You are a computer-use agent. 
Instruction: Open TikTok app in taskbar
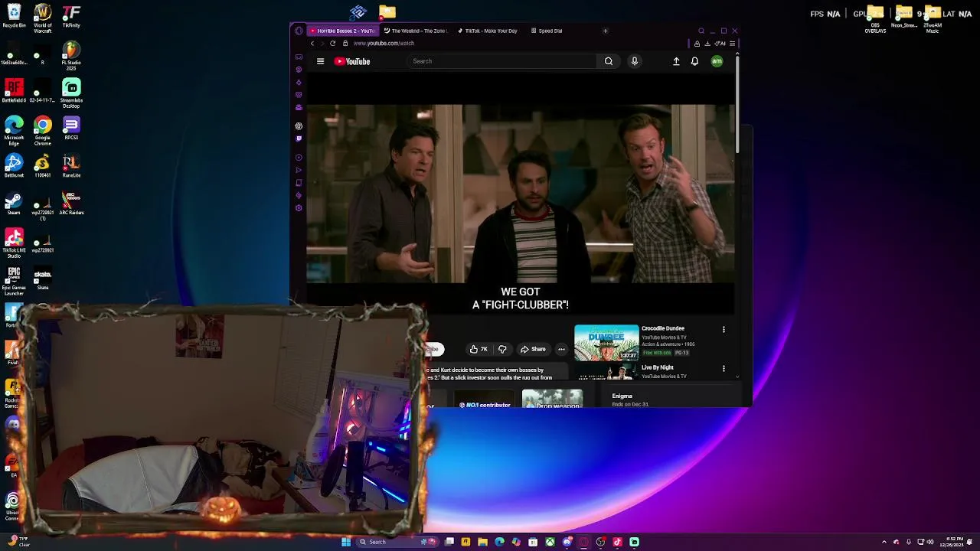click(617, 542)
